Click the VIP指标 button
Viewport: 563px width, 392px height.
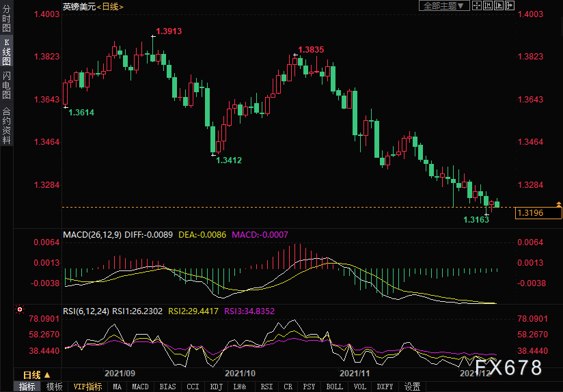click(x=87, y=387)
